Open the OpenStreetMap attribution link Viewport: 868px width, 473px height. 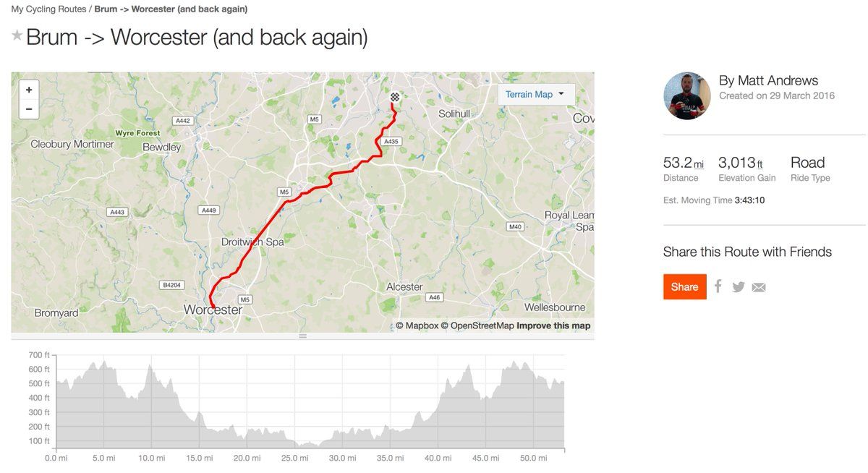[482, 325]
